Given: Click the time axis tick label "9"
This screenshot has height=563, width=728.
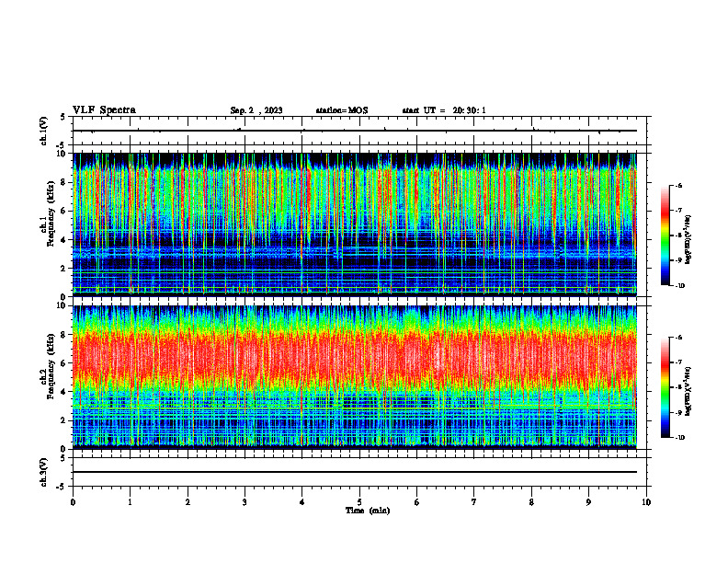Looking at the screenshot, I should [588, 502].
